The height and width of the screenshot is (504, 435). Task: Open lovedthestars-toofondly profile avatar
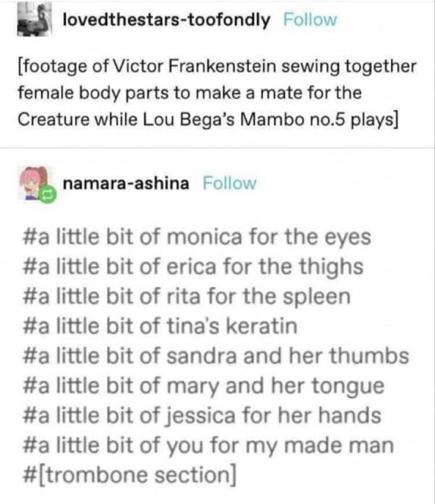[35, 20]
